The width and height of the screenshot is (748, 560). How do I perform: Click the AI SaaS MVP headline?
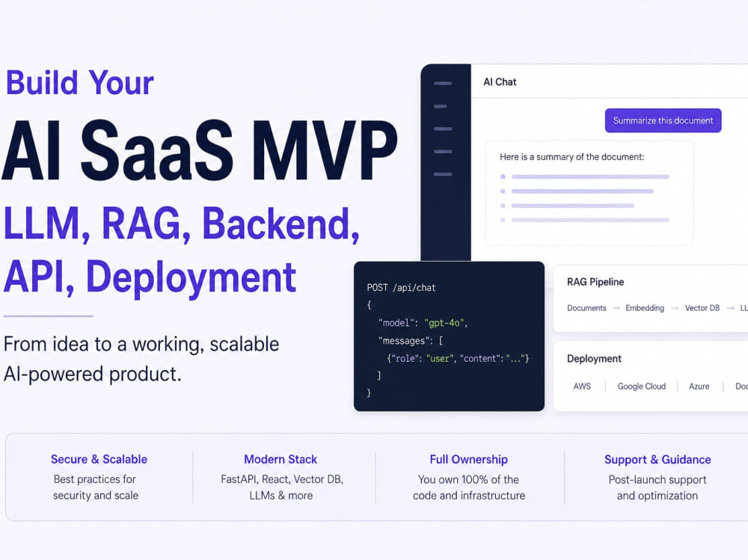(200, 150)
